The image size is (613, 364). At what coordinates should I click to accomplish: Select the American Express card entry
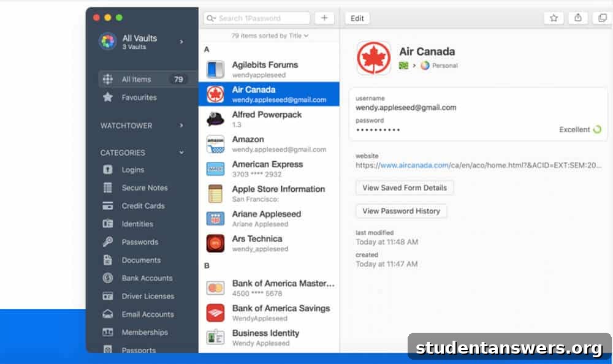tap(269, 169)
